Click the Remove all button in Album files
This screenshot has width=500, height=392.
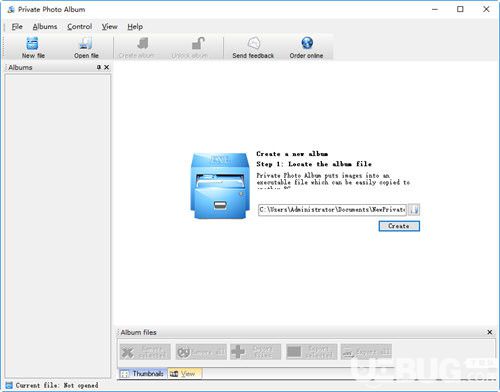click(x=201, y=352)
